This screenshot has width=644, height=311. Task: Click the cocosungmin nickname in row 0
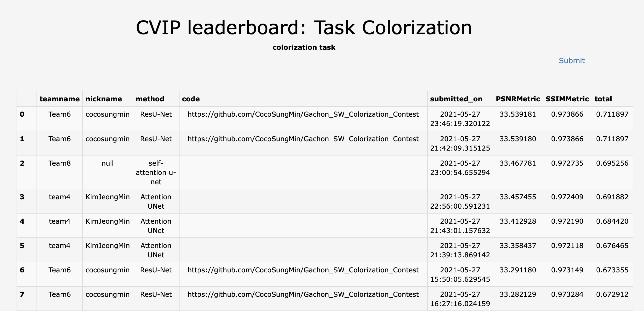[107, 114]
